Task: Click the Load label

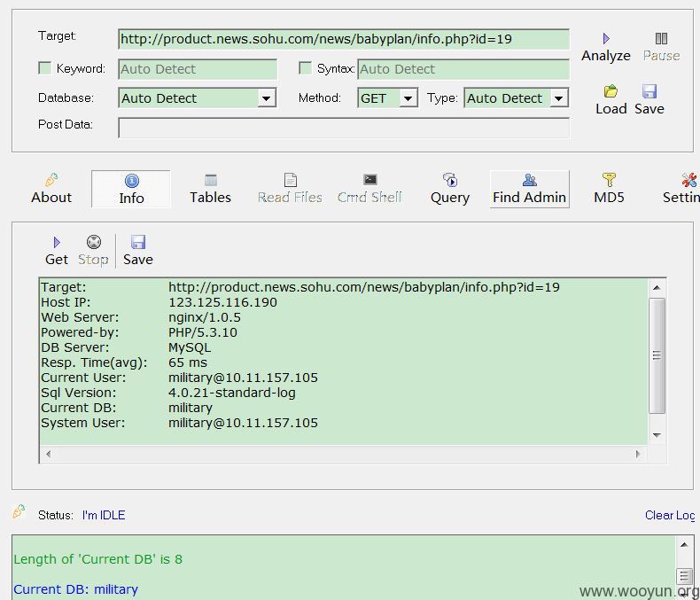Action: (611, 109)
